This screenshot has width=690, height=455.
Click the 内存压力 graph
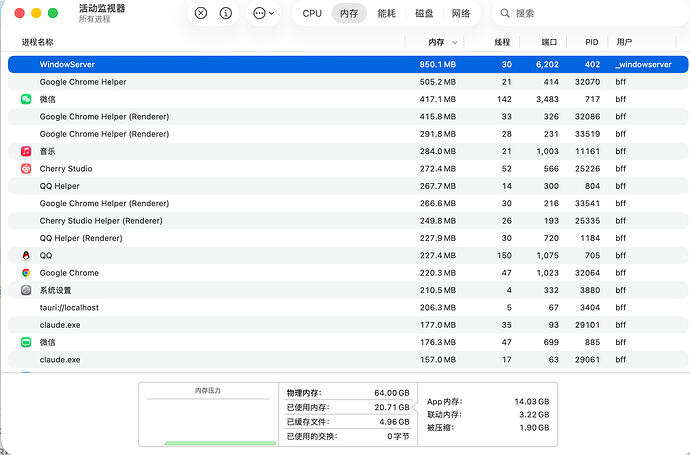pyautogui.click(x=208, y=415)
